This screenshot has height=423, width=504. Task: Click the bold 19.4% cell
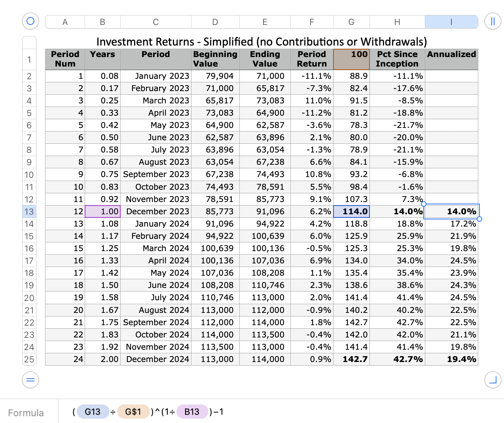[x=451, y=359]
